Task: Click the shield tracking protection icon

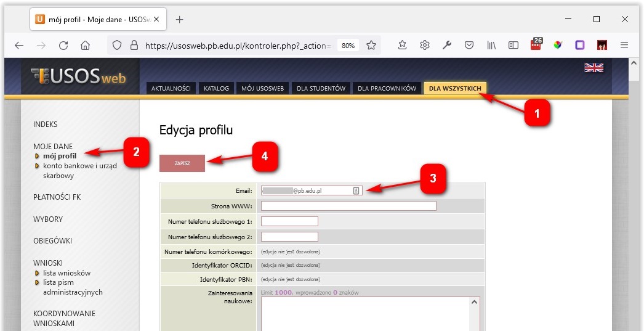Action: [x=117, y=45]
